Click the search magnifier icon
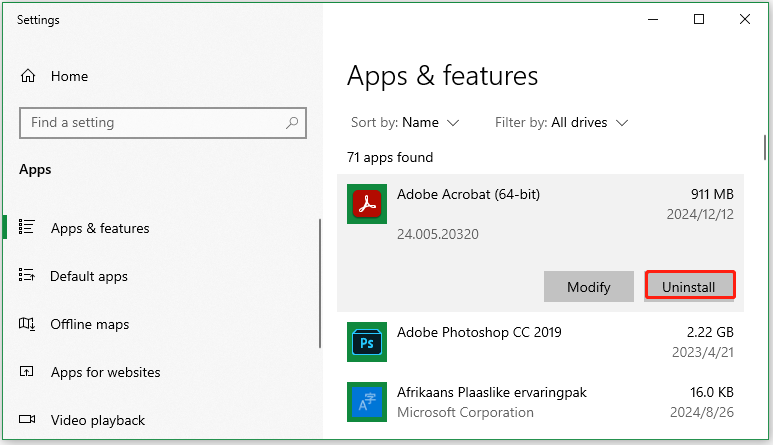 [x=292, y=123]
